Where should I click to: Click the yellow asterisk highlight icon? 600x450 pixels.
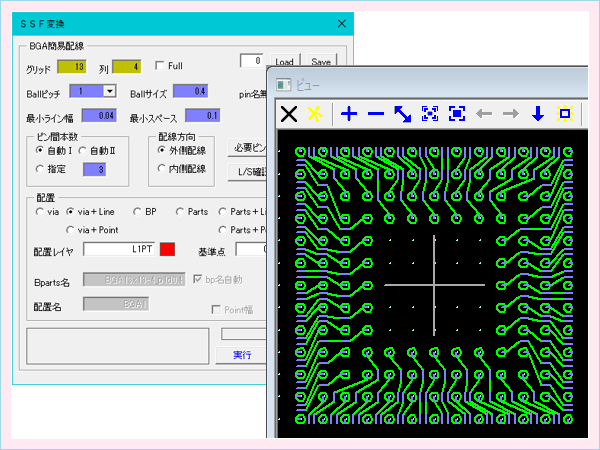(314, 114)
